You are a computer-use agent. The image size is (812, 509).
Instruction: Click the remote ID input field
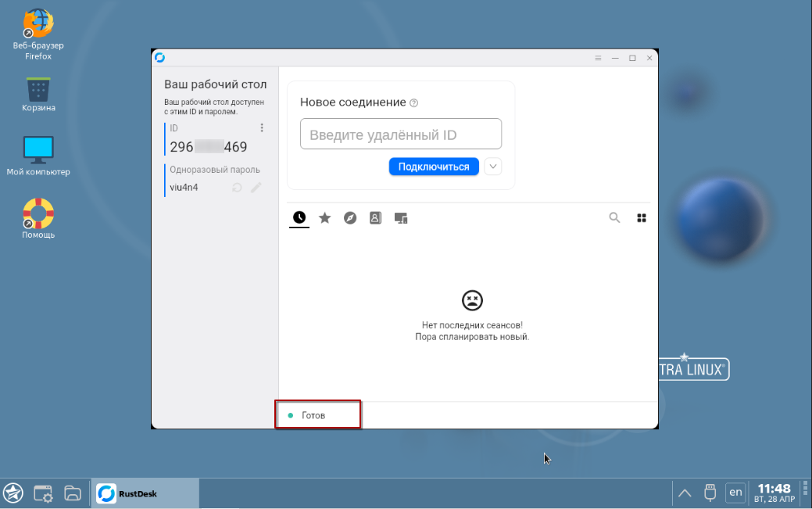401,134
